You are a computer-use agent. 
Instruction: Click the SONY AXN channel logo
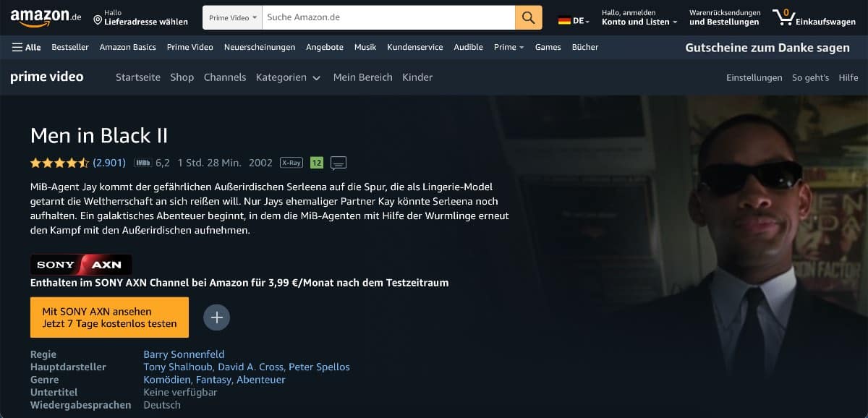(81, 265)
